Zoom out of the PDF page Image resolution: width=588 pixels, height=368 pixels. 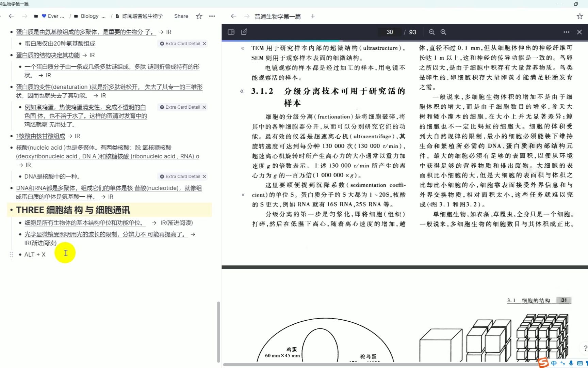point(431,32)
